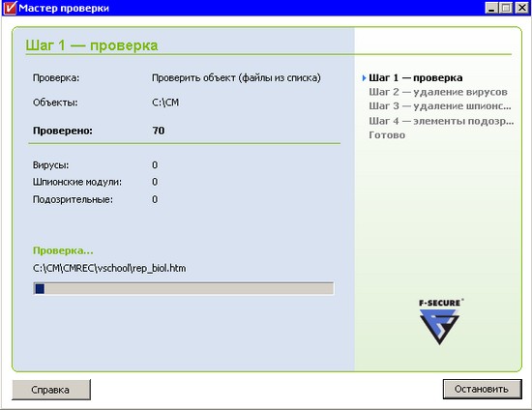
Task: Click the Проверено count value 70
Action: tap(159, 131)
